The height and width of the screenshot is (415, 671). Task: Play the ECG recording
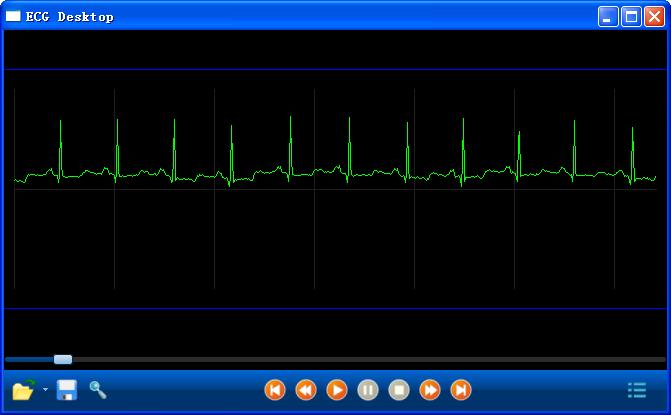click(x=337, y=390)
